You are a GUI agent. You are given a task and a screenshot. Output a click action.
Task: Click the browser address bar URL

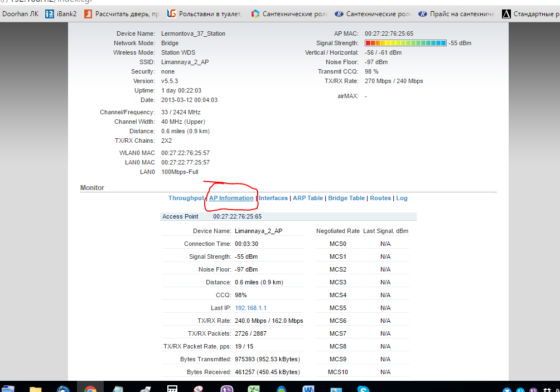46,2
